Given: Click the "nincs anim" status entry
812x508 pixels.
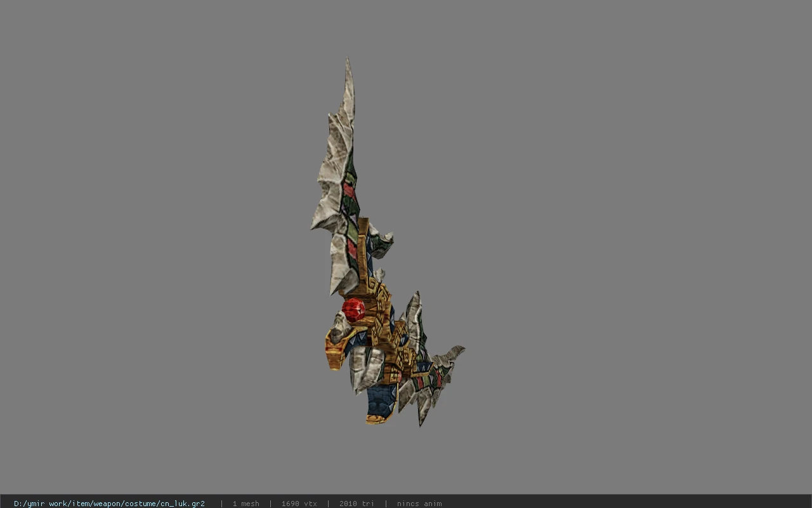Looking at the screenshot, I should (419, 504).
